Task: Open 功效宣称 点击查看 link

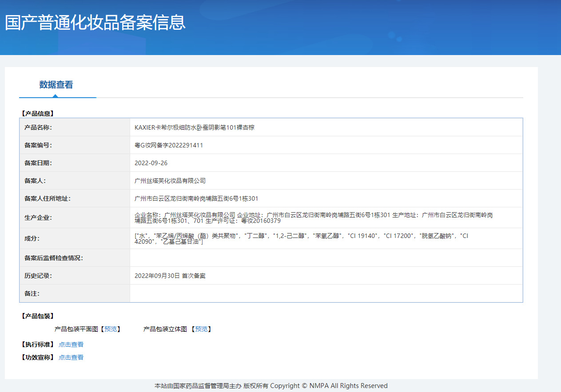Action: [71, 357]
